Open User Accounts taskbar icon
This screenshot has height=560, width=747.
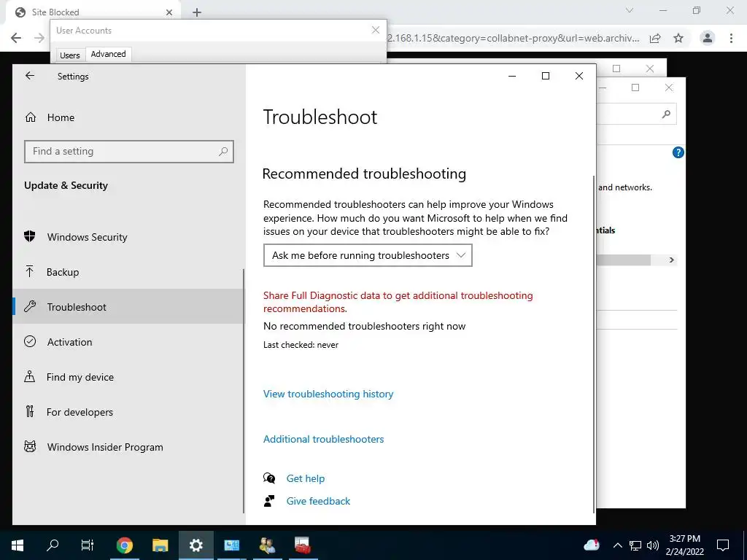coord(267,545)
